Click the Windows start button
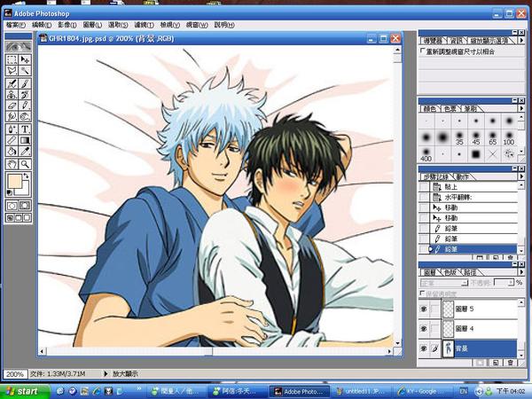 pyautogui.click(x=25, y=391)
